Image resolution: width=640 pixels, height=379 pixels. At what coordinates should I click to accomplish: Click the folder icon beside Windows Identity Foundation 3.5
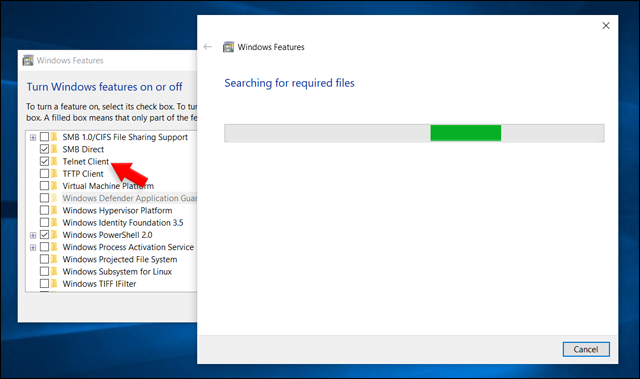[54, 222]
